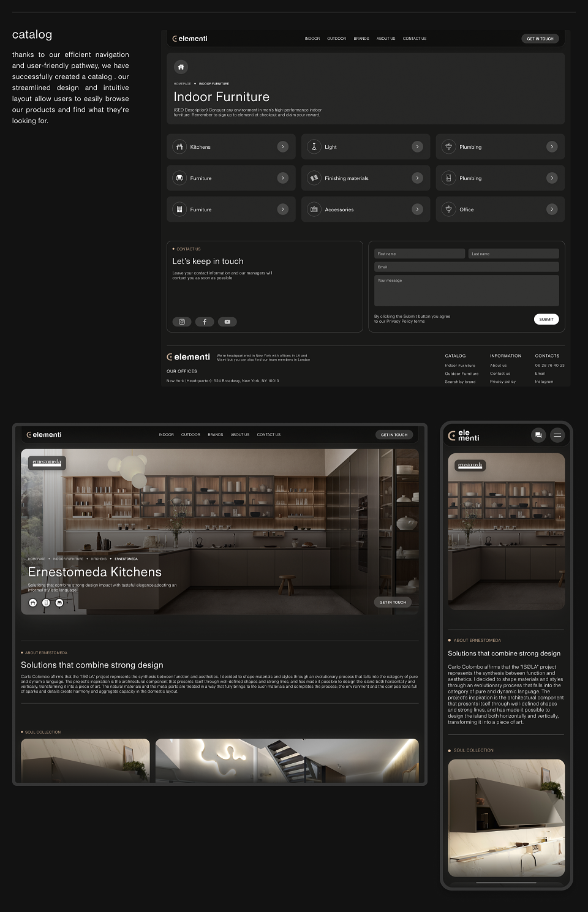Focus the First name field
This screenshot has height=912, width=588.
coord(420,254)
